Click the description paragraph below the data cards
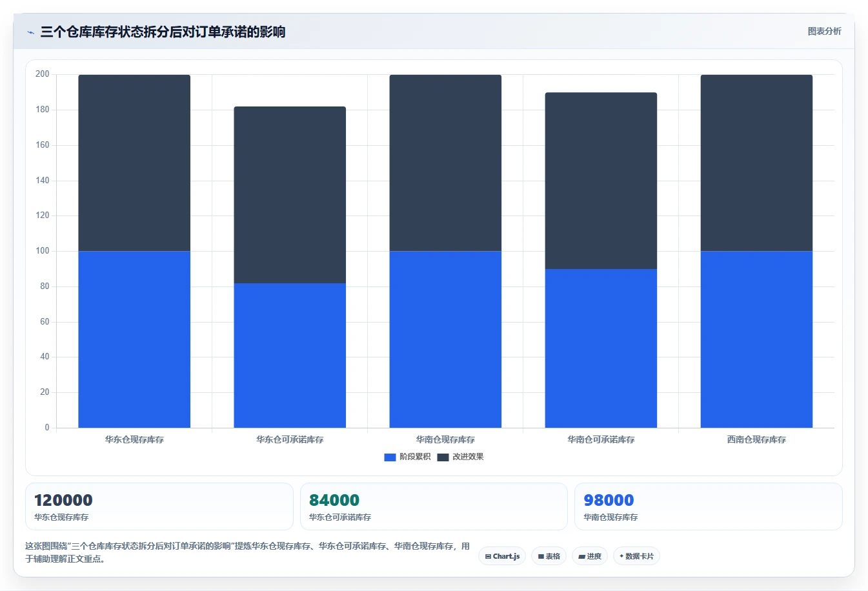The width and height of the screenshot is (868, 591). point(248,552)
